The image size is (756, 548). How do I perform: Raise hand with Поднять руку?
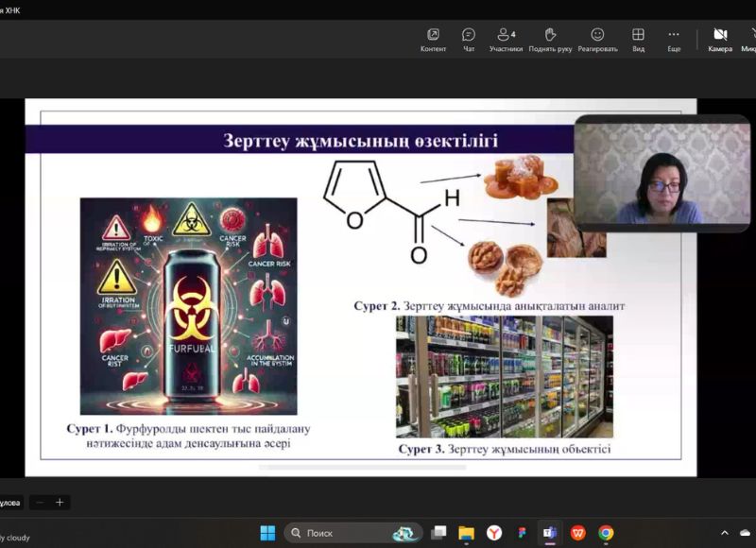pos(550,40)
